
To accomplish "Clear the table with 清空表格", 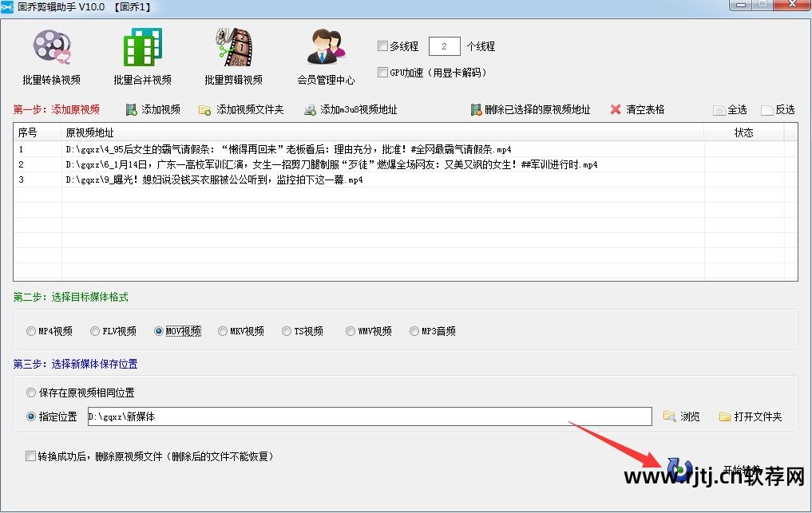I will pyautogui.click(x=637, y=109).
